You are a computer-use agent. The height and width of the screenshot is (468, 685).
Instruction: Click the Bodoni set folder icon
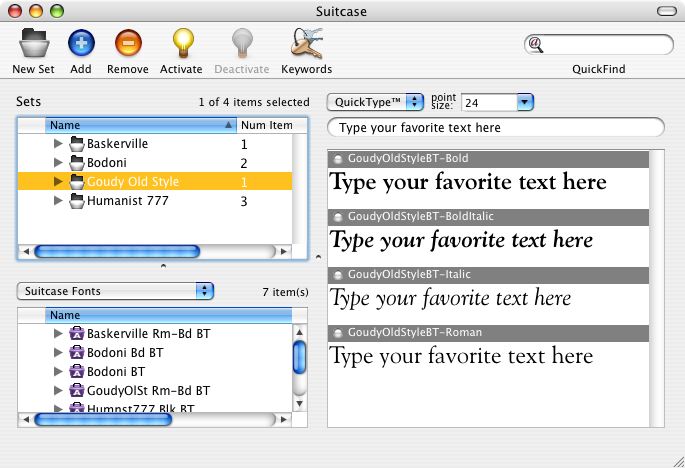(x=76, y=163)
